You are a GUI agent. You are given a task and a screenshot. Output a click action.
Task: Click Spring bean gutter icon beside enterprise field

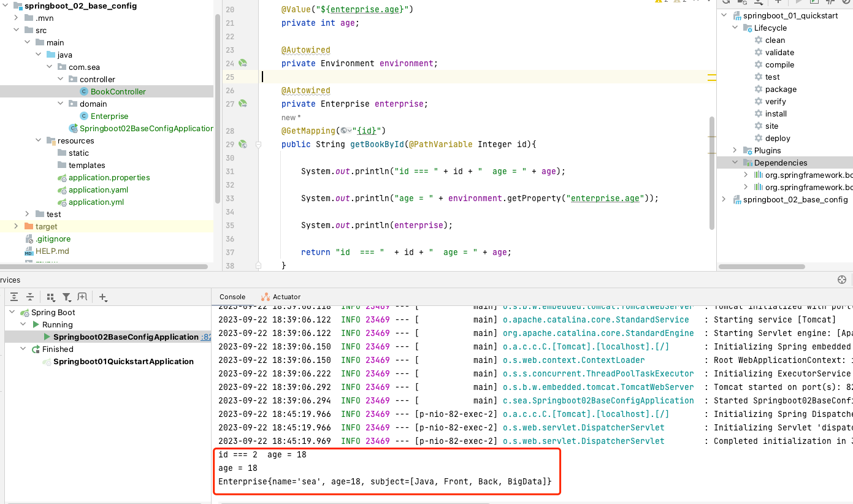pyautogui.click(x=243, y=104)
